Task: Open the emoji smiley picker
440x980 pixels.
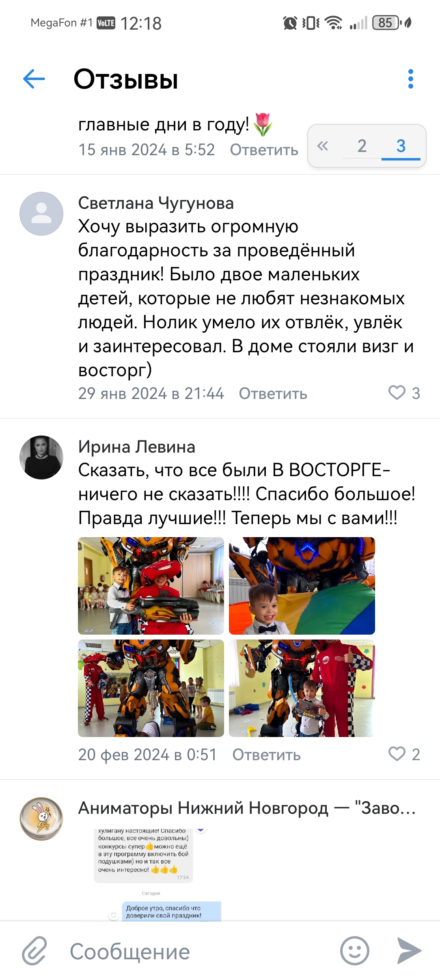Action: coord(355,951)
